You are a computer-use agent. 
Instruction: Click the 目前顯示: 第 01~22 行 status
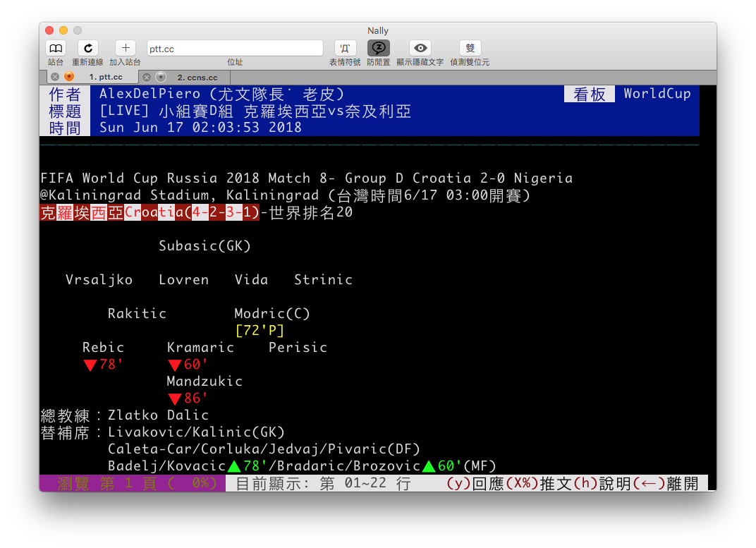click(323, 483)
